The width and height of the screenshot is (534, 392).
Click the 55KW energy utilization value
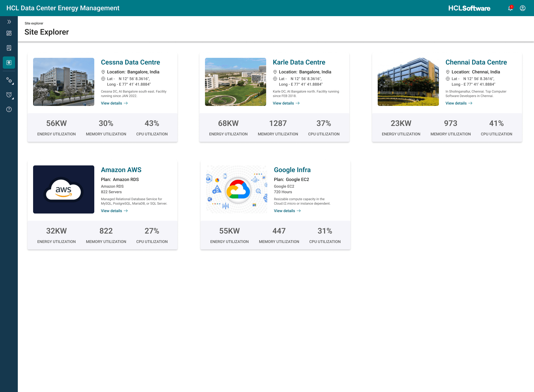[229, 231]
